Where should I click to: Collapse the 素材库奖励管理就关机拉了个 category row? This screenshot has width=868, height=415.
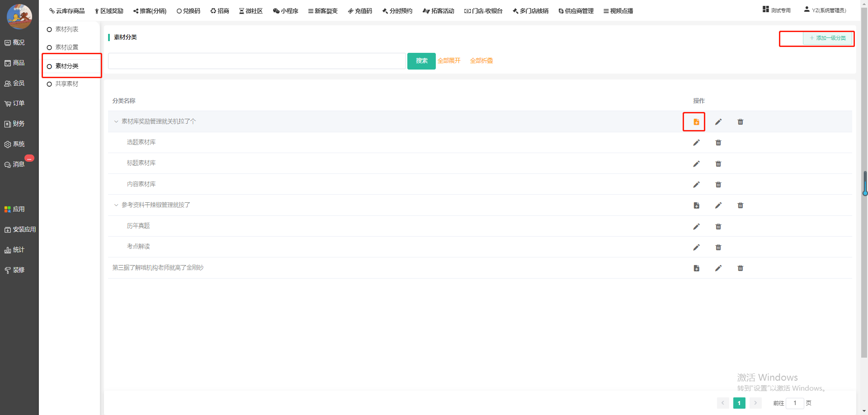(x=116, y=121)
